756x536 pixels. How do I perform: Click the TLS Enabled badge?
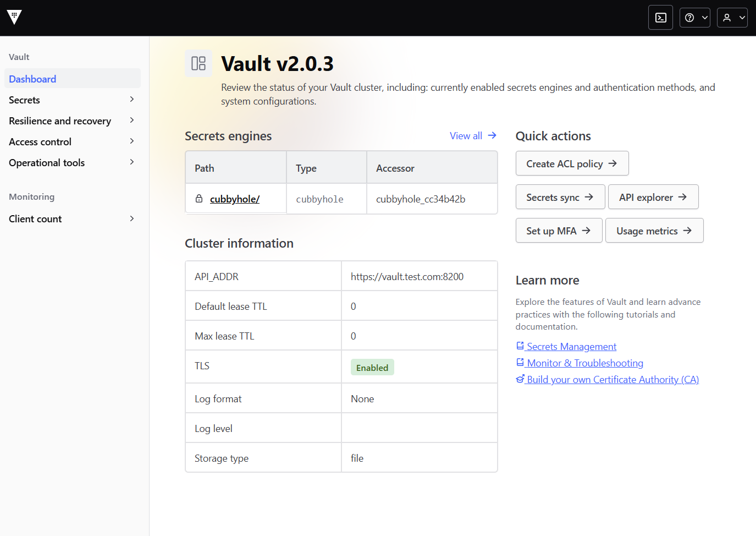(x=372, y=367)
